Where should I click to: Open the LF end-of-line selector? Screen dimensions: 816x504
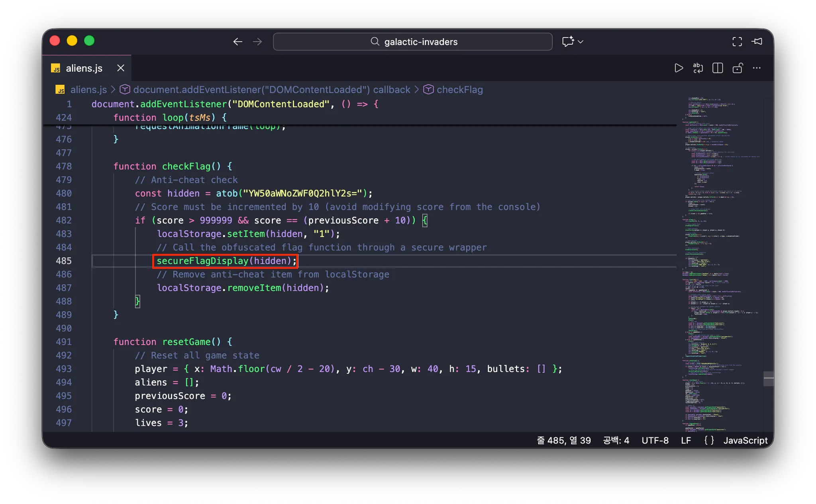(x=686, y=440)
